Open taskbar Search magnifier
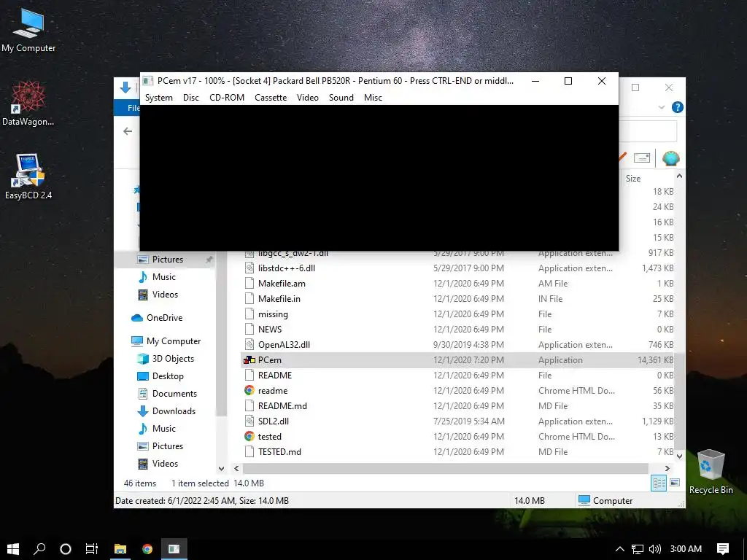The height and width of the screenshot is (560, 747). click(39, 549)
